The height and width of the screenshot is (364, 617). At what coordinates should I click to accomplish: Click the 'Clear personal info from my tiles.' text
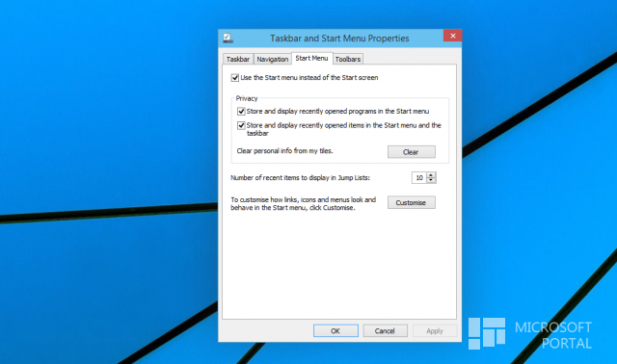click(x=285, y=151)
